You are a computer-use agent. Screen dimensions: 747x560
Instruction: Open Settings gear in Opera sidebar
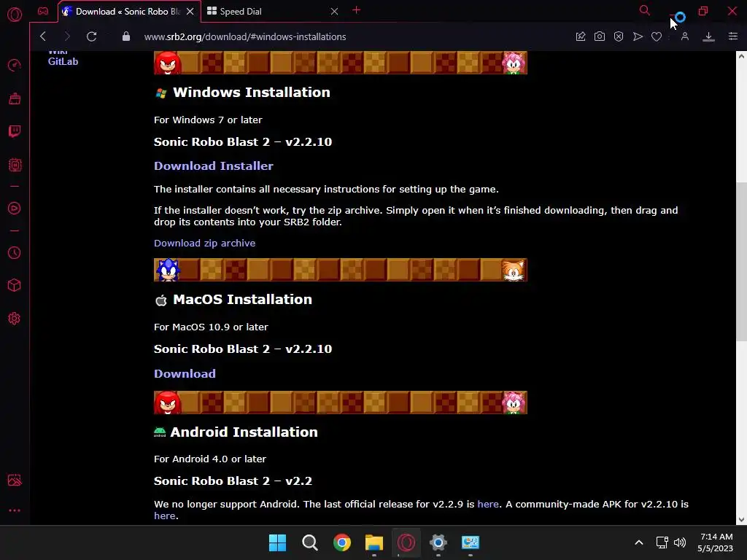(x=15, y=319)
